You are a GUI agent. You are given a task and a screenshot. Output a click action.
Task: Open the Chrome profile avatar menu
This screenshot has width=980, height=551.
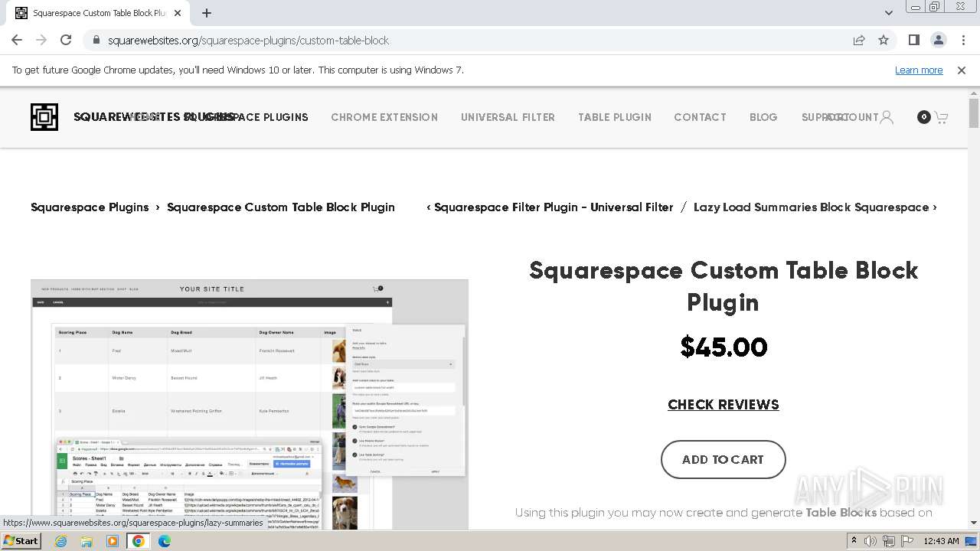938,40
